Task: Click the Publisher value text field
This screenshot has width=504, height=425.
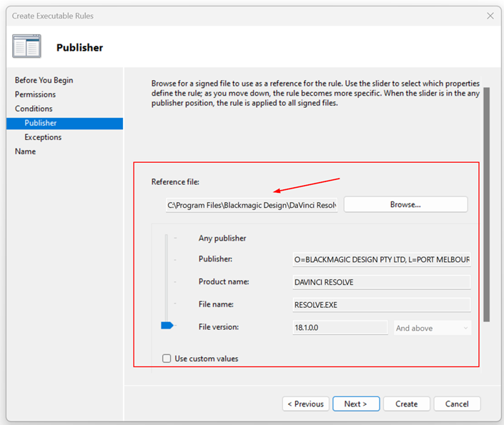Action: pyautogui.click(x=382, y=259)
